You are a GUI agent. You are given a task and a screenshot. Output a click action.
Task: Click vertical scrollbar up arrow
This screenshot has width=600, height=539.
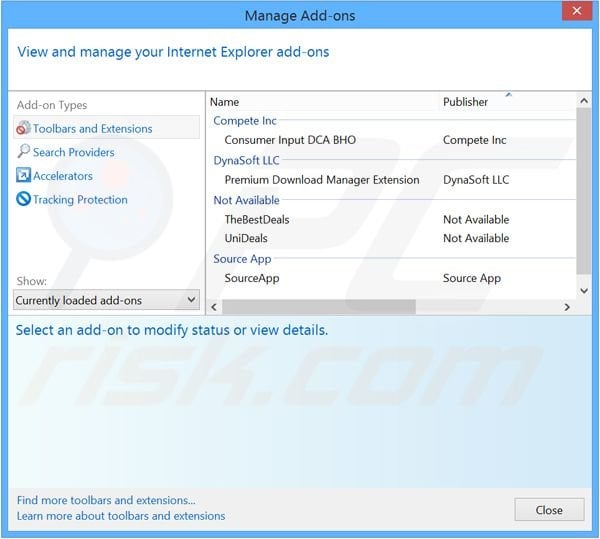pyautogui.click(x=584, y=101)
